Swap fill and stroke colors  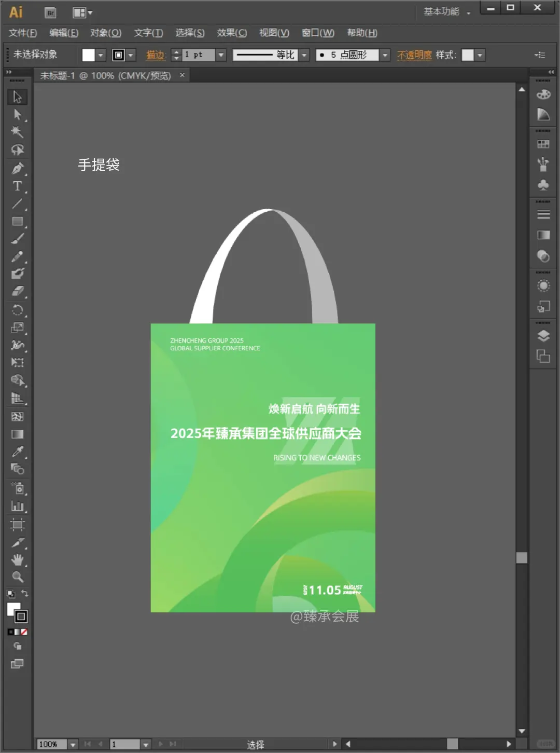(25, 593)
